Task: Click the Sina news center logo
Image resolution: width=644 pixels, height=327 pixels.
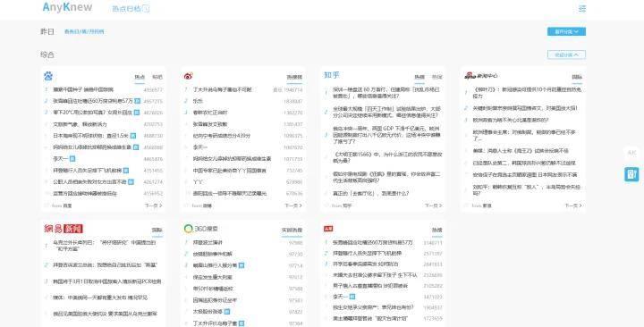Action: [x=480, y=76]
